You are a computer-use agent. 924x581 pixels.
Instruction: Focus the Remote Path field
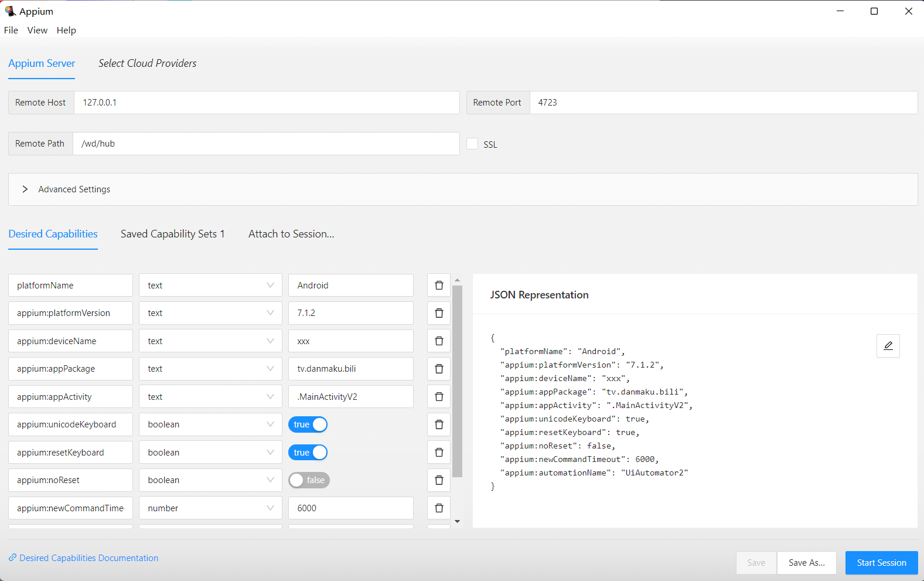(x=266, y=144)
